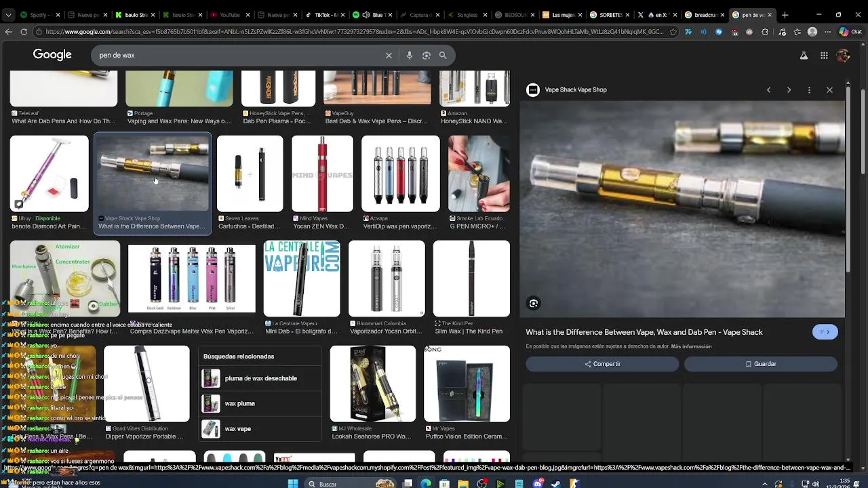This screenshot has width=868, height=488.
Task: Show previous image in preview panel
Action: coord(768,89)
